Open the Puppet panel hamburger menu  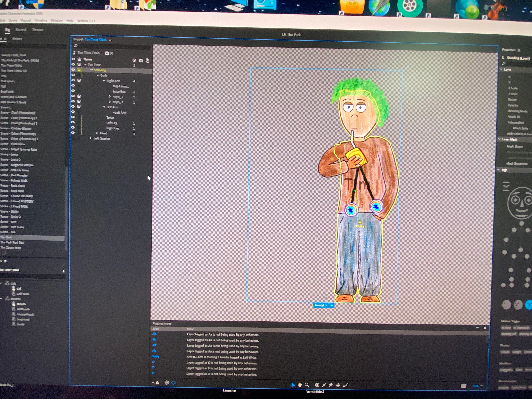(110, 40)
